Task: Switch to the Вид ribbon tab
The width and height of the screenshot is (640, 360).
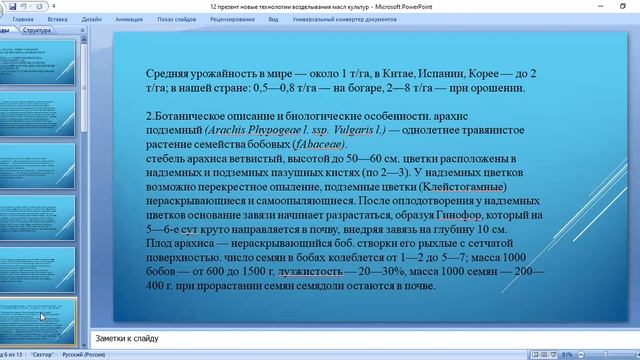Action: click(x=273, y=19)
